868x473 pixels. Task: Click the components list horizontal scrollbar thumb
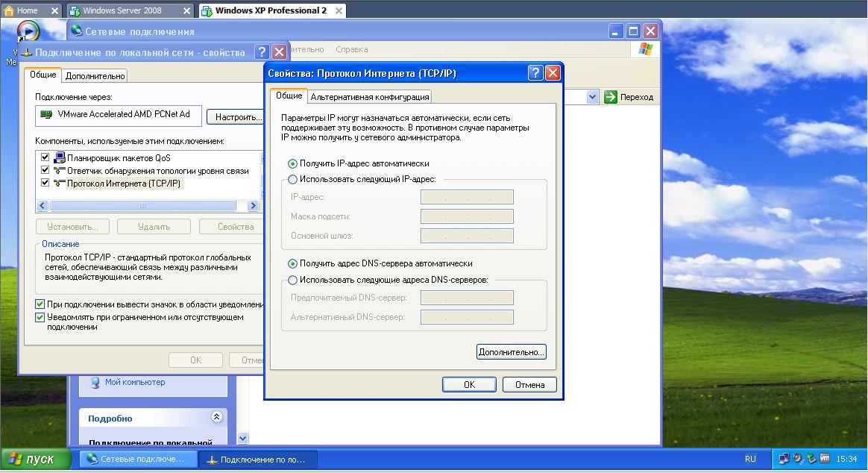point(142,205)
